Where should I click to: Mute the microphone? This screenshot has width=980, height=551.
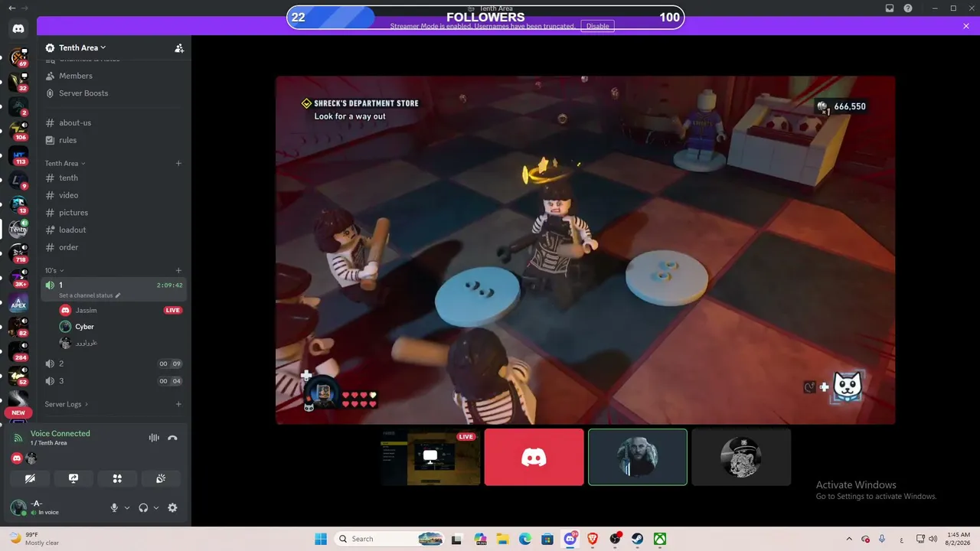[114, 507]
